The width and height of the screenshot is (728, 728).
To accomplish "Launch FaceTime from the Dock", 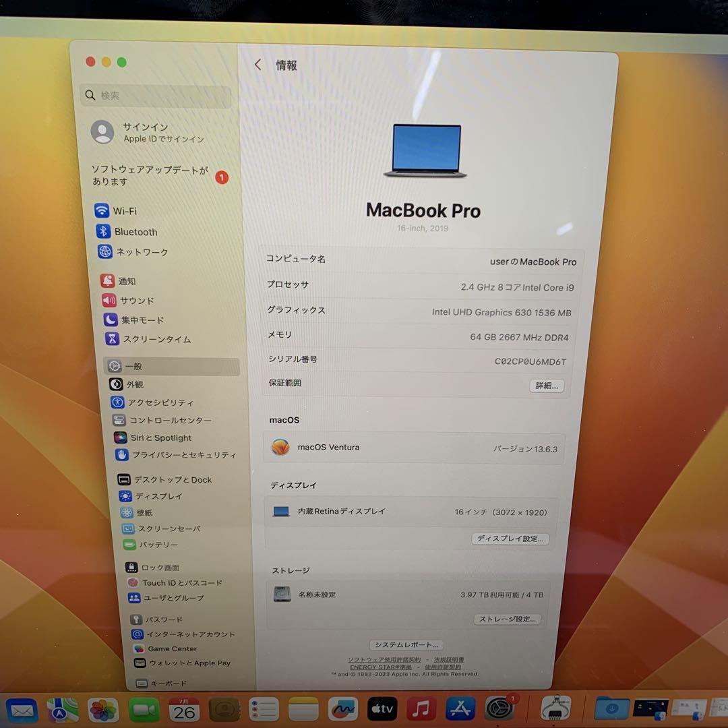I will [144, 709].
